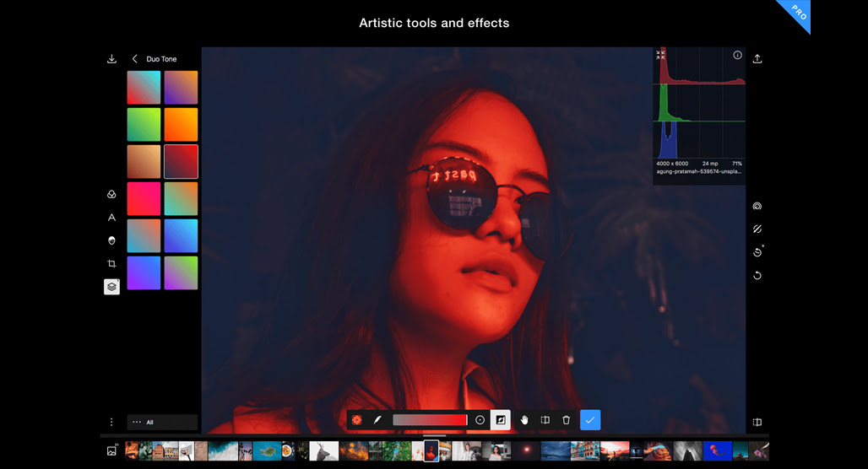The height and width of the screenshot is (469, 868).
Task: Adjust the red intensity slider
Action: [x=430, y=420]
